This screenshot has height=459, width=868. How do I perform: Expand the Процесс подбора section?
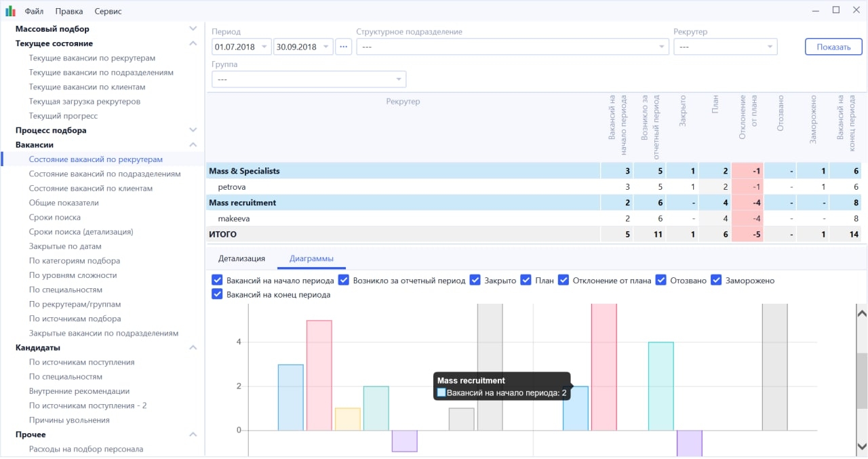click(193, 130)
